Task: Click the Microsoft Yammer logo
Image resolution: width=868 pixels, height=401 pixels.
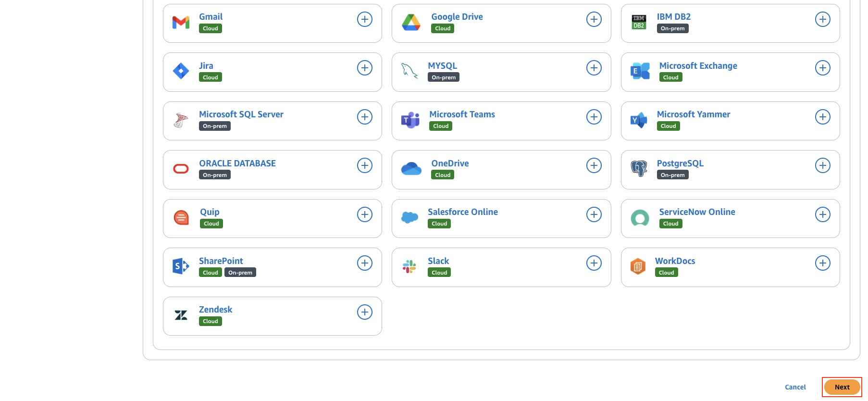Action: [639, 120]
